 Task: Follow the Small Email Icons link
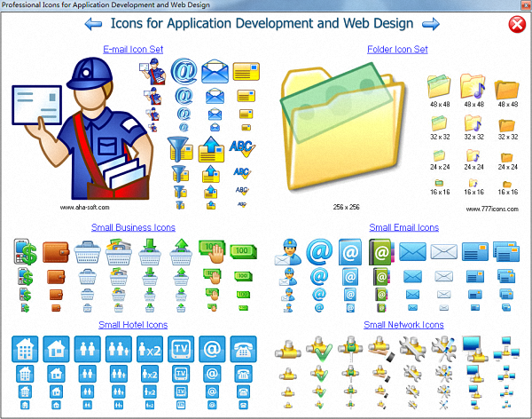coord(403,227)
